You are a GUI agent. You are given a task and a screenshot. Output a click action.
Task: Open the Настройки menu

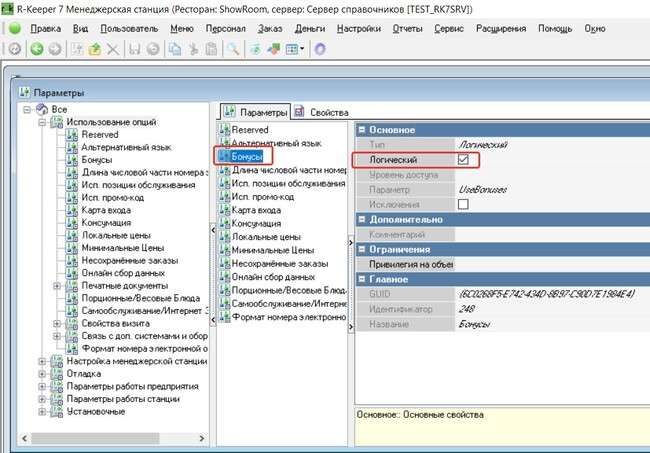click(x=358, y=28)
